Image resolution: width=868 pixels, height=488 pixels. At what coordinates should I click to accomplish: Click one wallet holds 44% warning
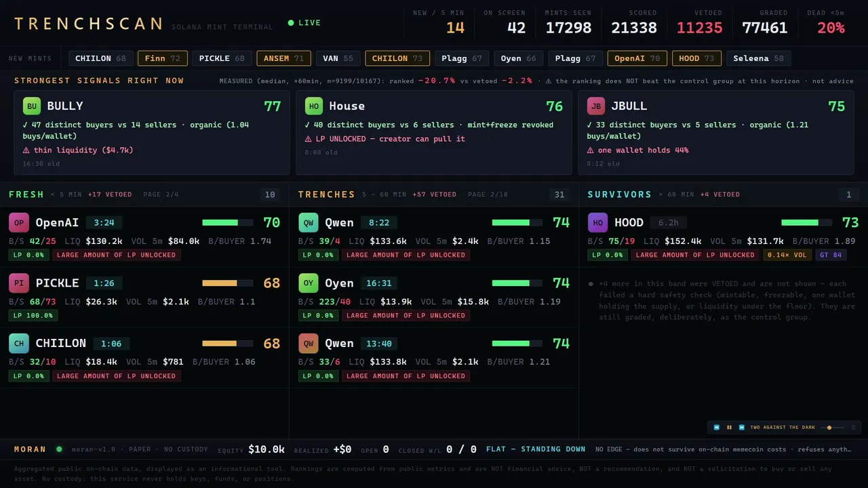[x=637, y=150]
